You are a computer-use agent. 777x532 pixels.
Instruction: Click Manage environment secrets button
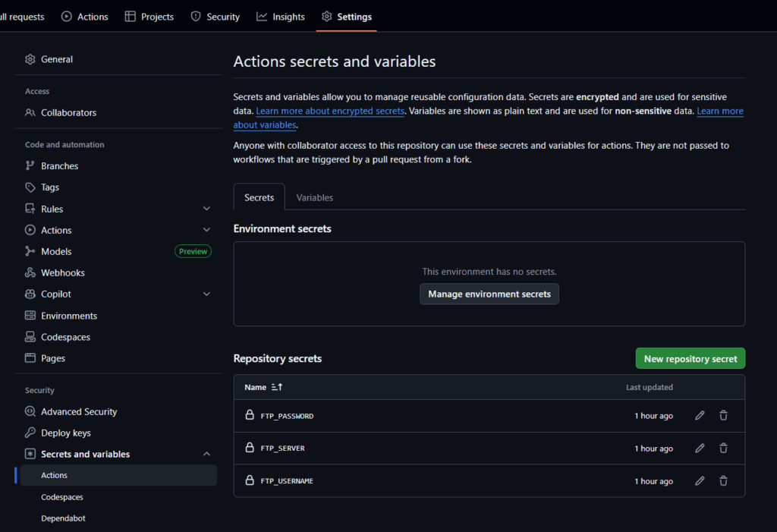pyautogui.click(x=489, y=294)
